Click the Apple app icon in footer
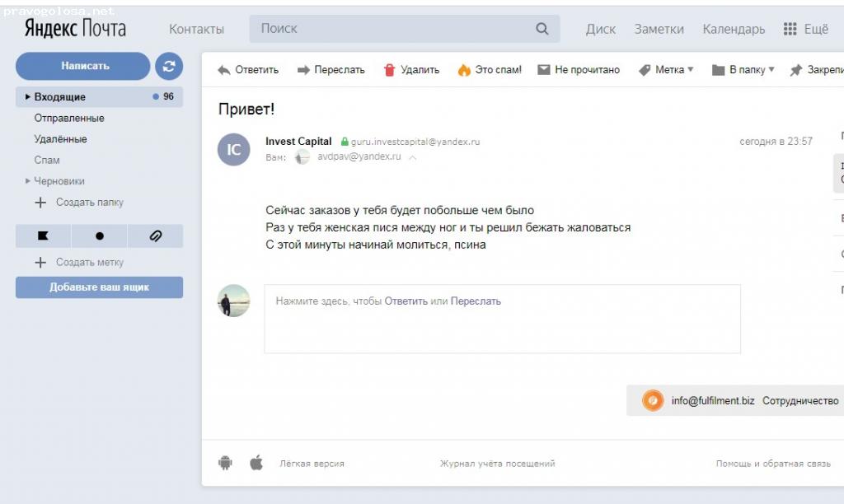This screenshot has width=844, height=504. pos(257,463)
